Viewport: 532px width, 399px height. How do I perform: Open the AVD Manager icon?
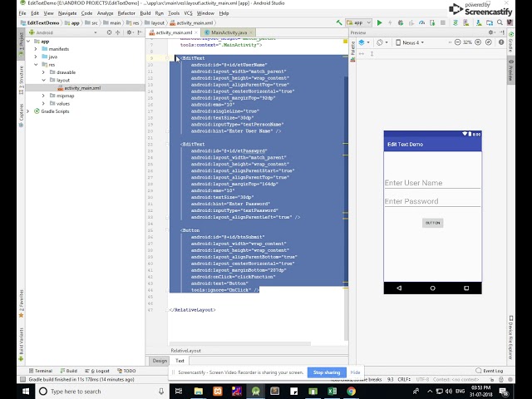tap(465, 22)
